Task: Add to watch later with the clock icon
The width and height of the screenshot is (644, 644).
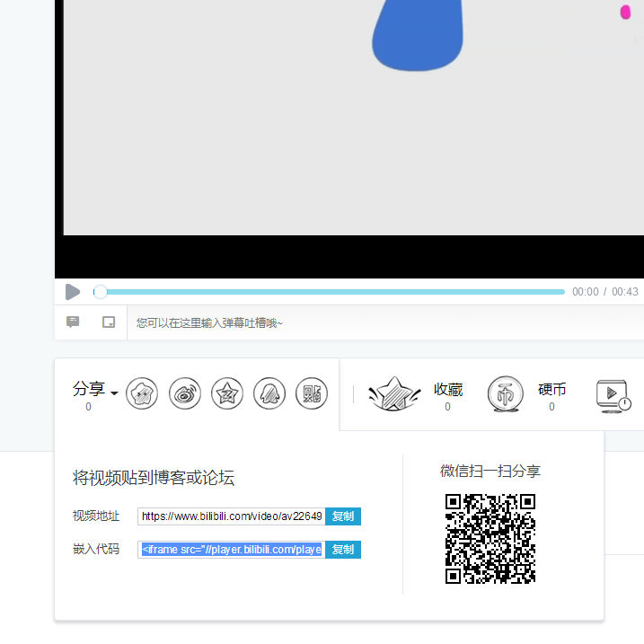Action: (613, 396)
